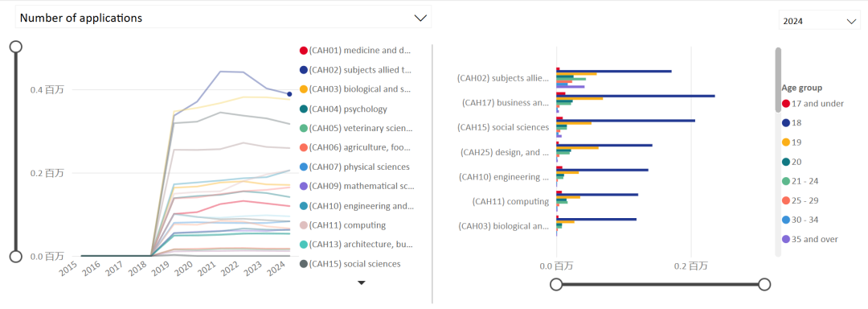Click the top handle of vertical zoom slider
This screenshot has width=868, height=309.
point(16,46)
